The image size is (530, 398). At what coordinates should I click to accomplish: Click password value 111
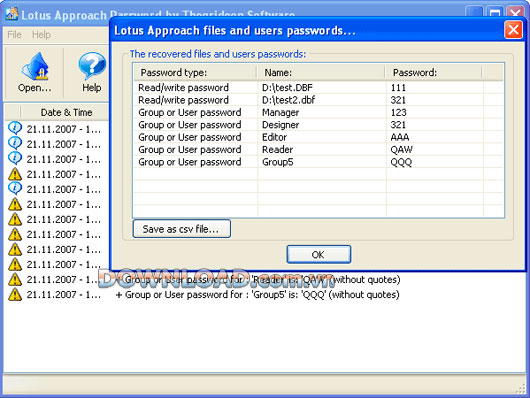(x=398, y=88)
